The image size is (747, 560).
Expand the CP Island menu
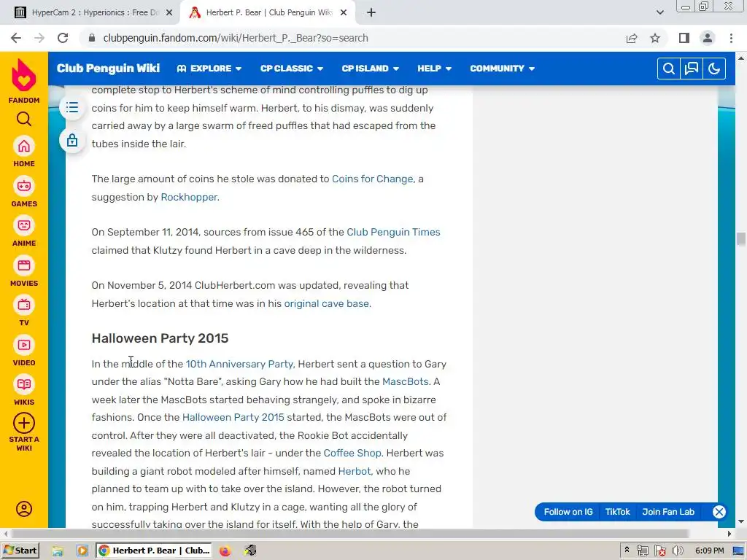pyautogui.click(x=370, y=69)
